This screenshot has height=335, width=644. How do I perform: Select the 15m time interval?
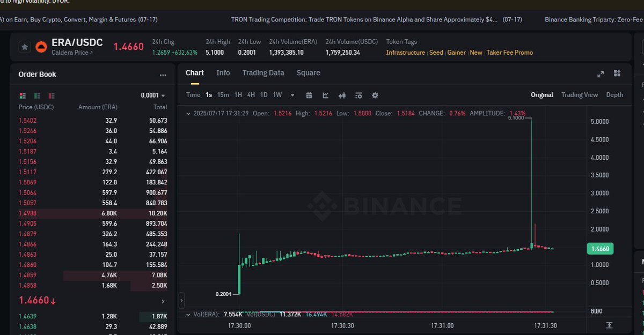223,95
